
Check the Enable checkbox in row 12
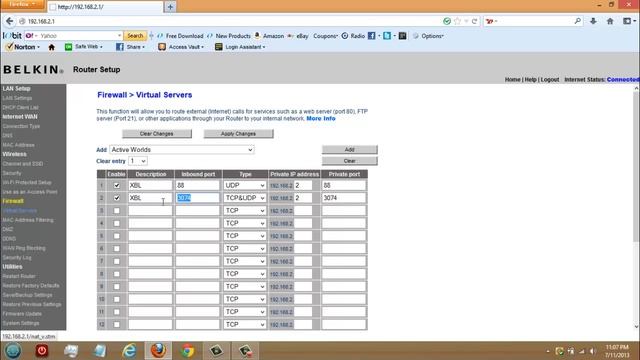117,324
